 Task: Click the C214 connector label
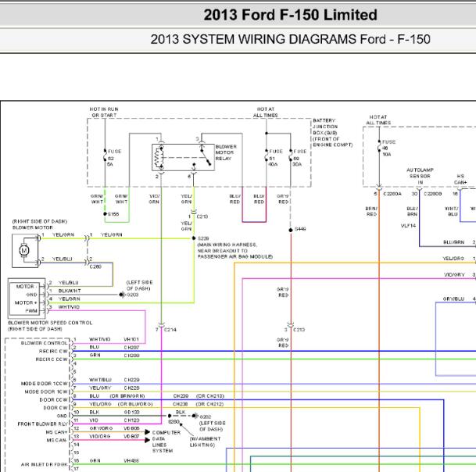[x=170, y=329]
